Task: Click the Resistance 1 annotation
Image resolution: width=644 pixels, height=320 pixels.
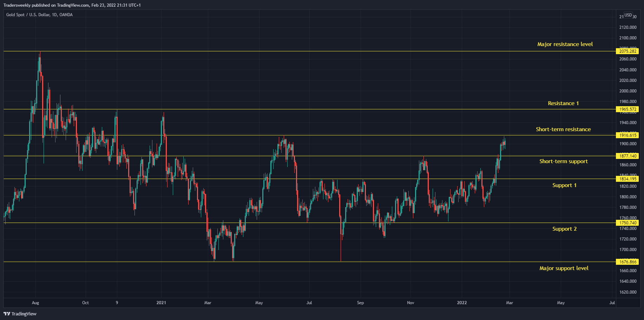Action: point(563,103)
